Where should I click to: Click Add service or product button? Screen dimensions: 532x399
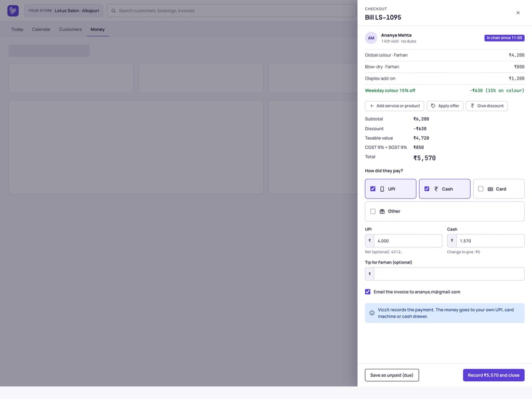click(394, 106)
